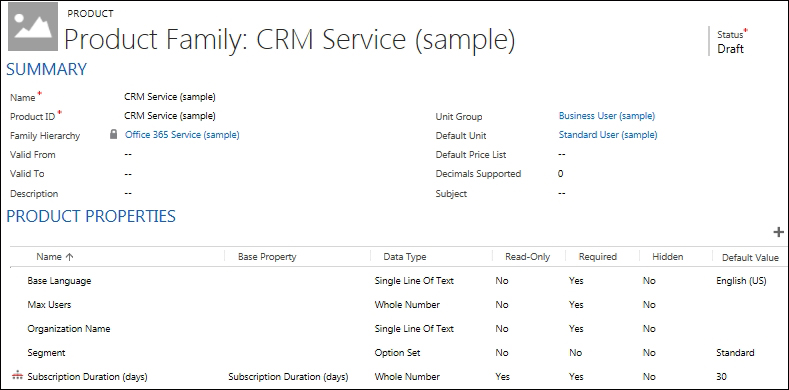Open the Business User (sample) unit group link
Image resolution: width=789 pixels, height=390 pixels.
point(607,116)
